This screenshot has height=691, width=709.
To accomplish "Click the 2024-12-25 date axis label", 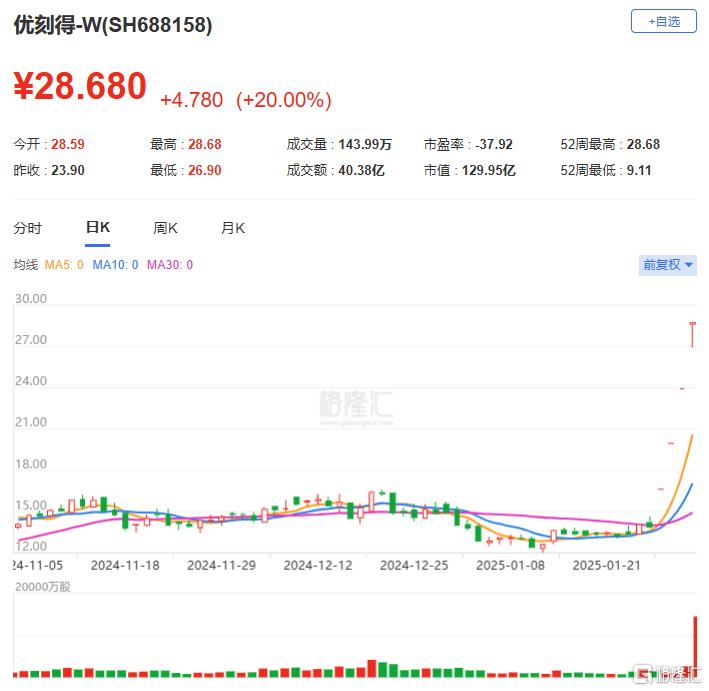I will (414, 565).
